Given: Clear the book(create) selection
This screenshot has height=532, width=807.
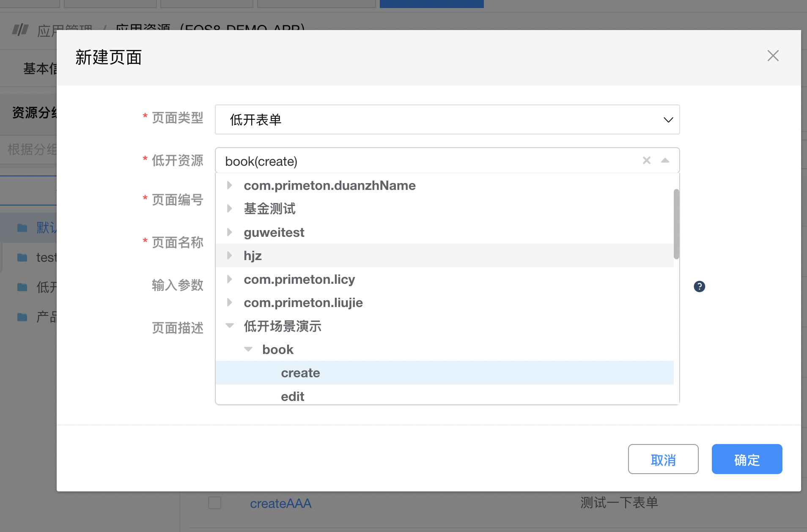Looking at the screenshot, I should (x=646, y=160).
